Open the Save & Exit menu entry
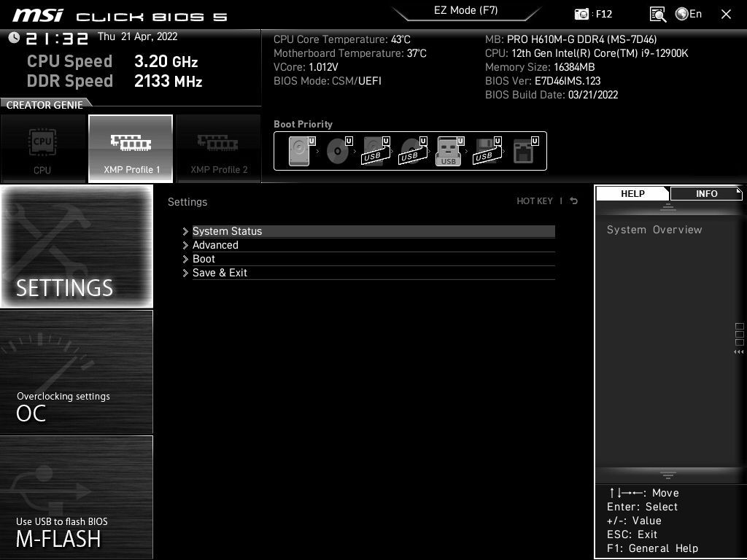Image resolution: width=747 pixels, height=560 pixels. [x=373, y=273]
